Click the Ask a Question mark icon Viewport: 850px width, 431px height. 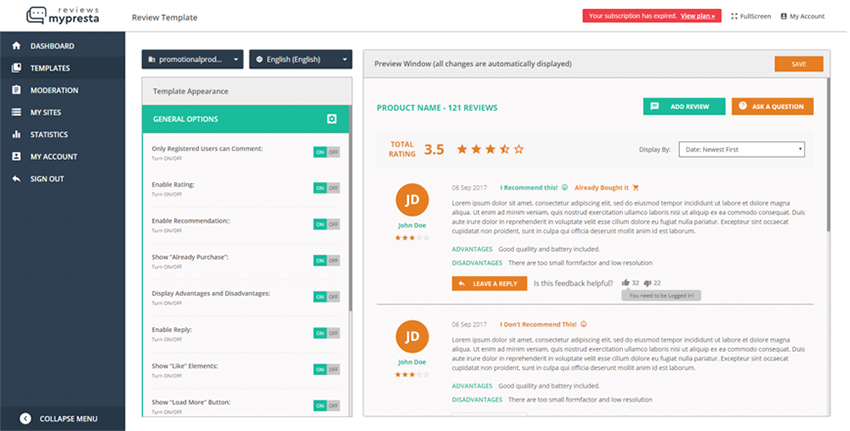pyautogui.click(x=742, y=106)
